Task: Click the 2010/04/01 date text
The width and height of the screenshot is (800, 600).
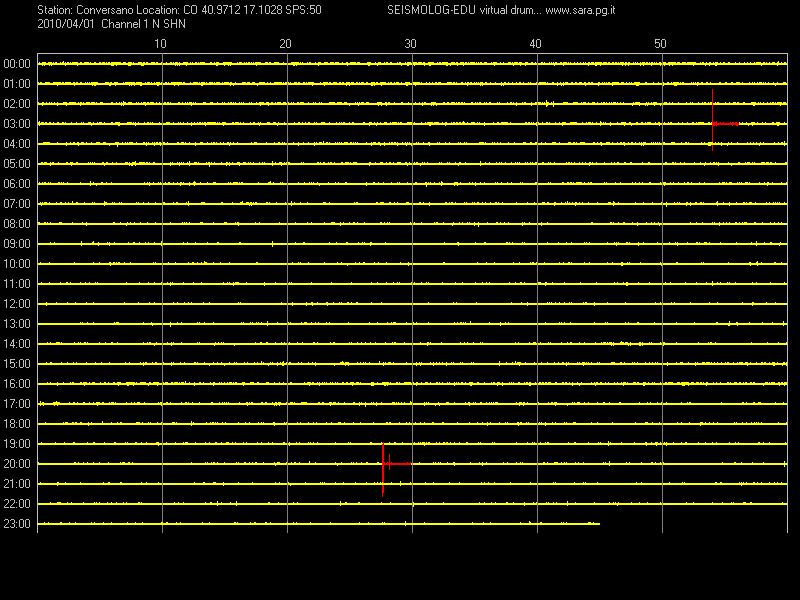Action: [x=66, y=24]
